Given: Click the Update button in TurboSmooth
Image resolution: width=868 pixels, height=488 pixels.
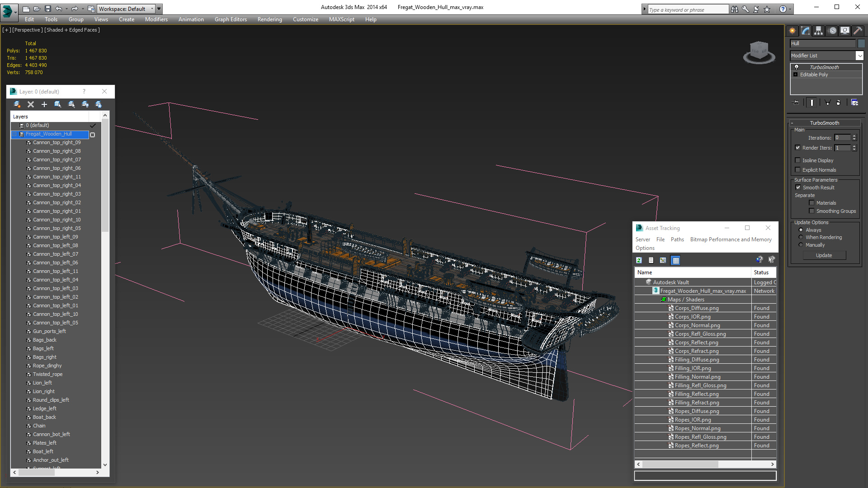Looking at the screenshot, I should pos(824,255).
